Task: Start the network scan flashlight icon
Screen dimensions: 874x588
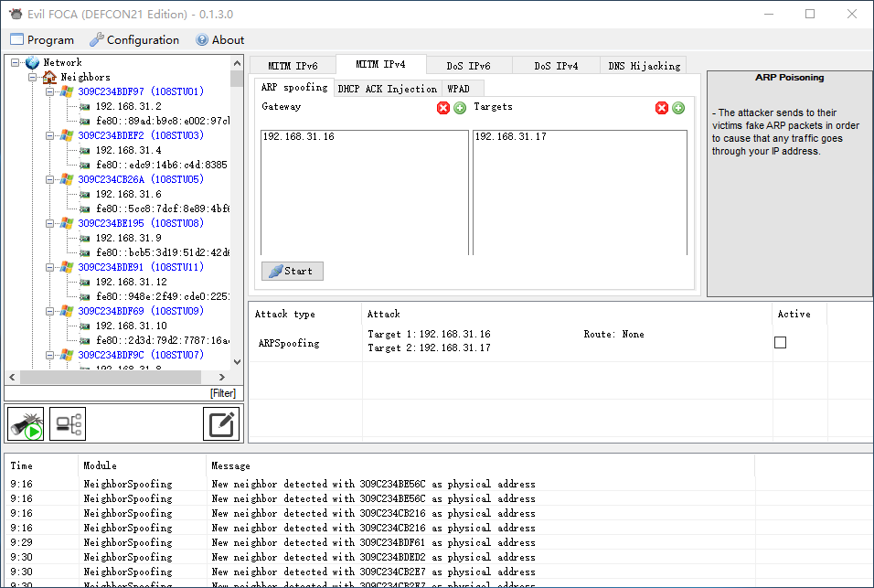Action: coord(26,423)
